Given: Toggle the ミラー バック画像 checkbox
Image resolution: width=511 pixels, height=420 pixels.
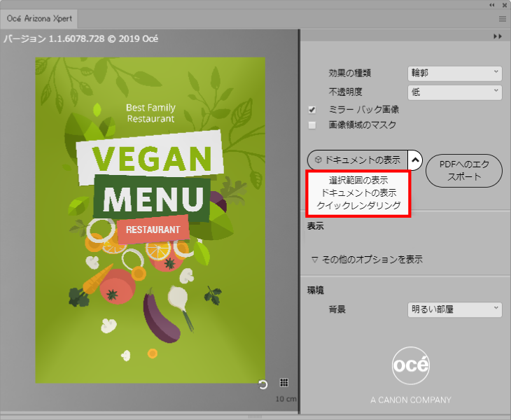Looking at the screenshot, I should tap(312, 110).
